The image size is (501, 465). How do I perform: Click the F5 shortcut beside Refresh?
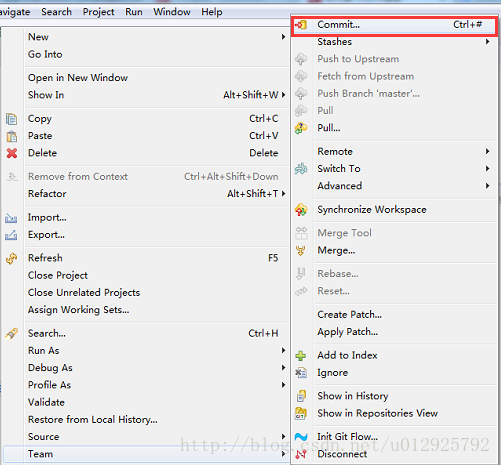tap(273, 258)
